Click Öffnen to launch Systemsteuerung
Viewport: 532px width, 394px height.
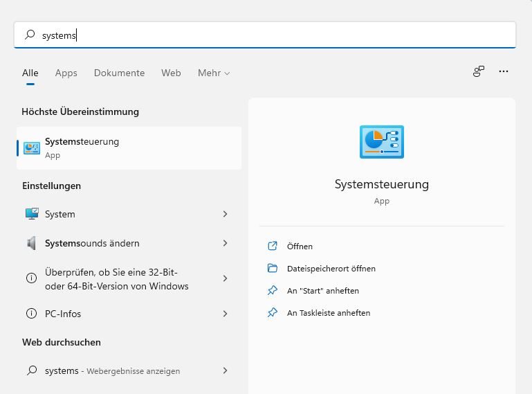[300, 246]
